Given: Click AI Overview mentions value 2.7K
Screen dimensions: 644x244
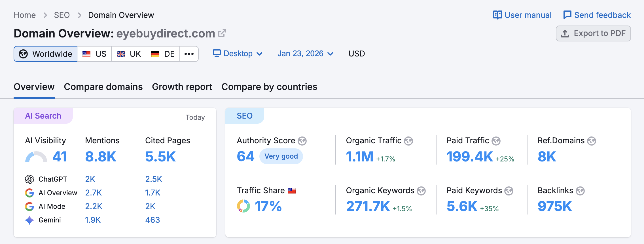Looking at the screenshot, I should point(94,193).
